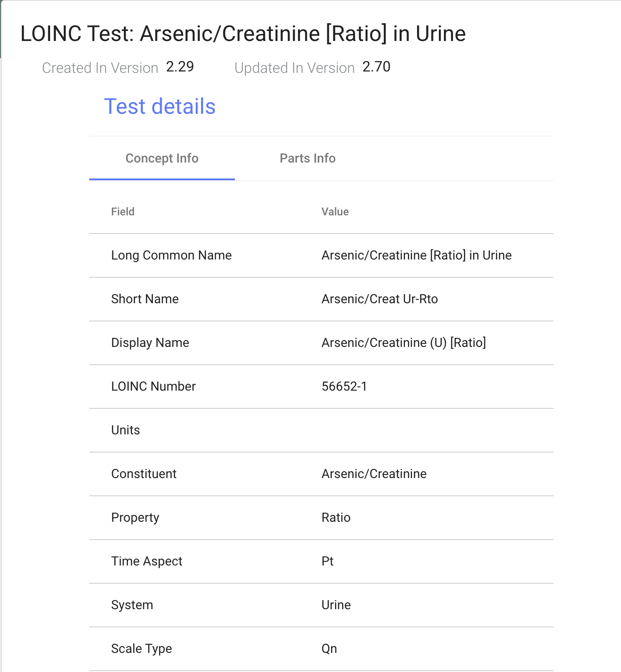Switch to the Parts Info tab
This screenshot has width=621, height=672.
[308, 158]
